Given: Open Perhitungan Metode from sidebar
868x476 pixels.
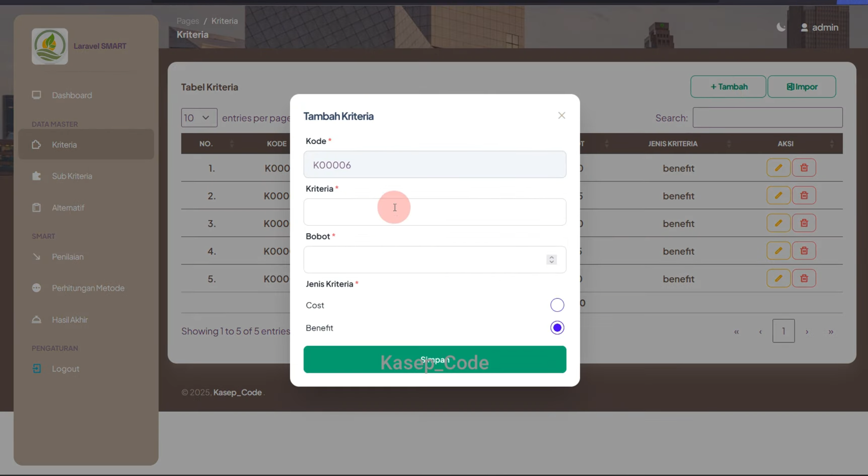Looking at the screenshot, I should (x=88, y=288).
